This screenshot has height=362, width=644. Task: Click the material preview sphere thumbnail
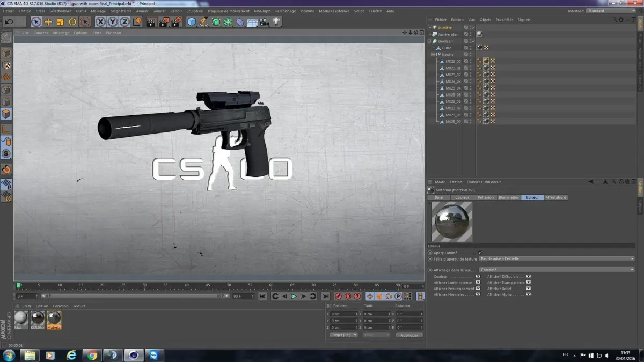(452, 221)
